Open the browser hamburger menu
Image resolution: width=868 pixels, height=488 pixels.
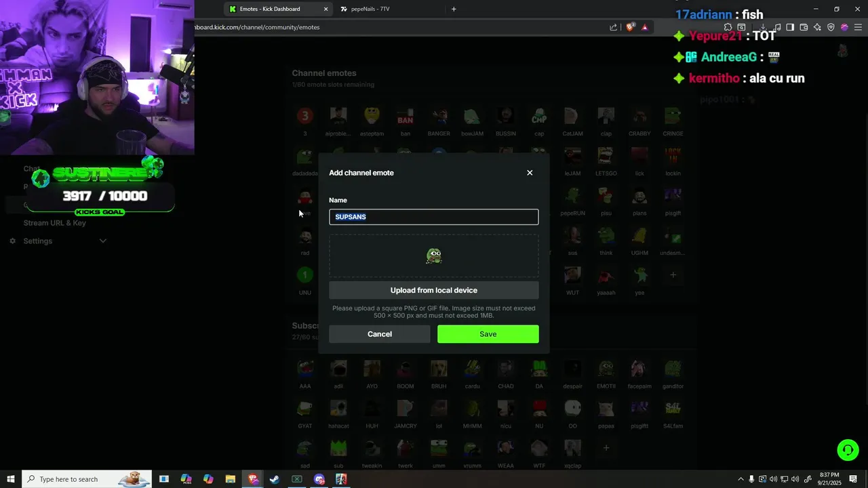(858, 27)
